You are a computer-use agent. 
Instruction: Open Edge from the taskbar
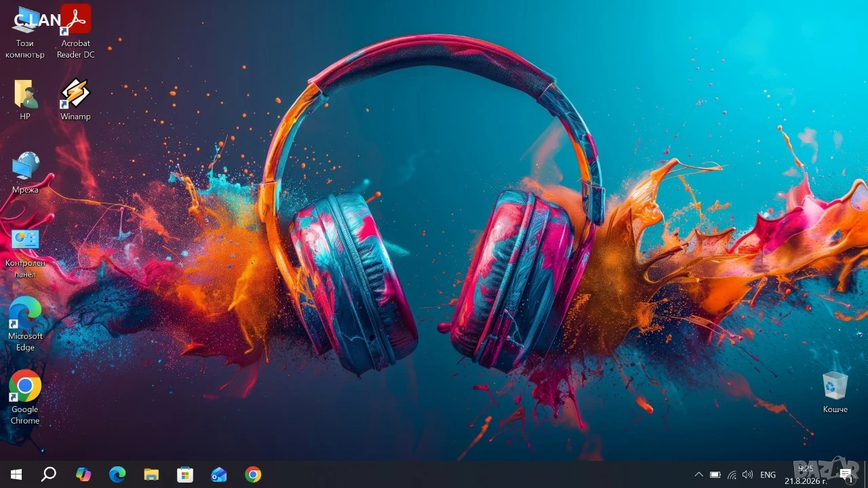[x=117, y=474]
